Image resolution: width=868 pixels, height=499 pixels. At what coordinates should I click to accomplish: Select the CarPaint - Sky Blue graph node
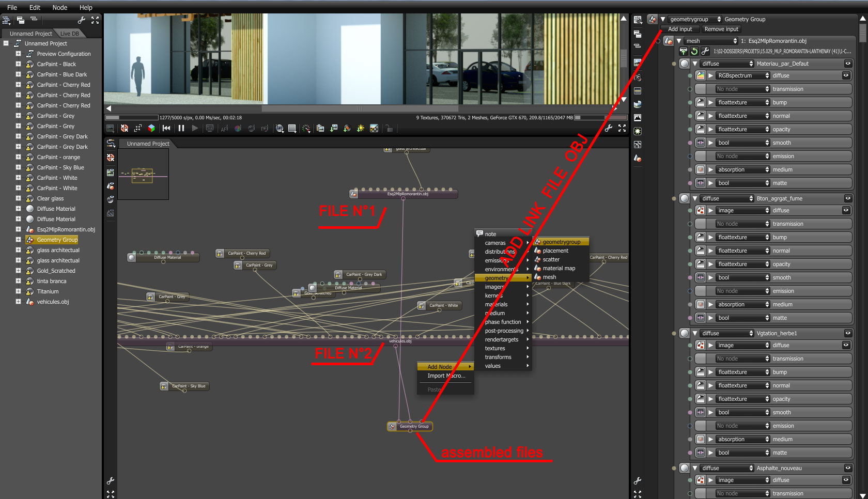pyautogui.click(x=184, y=386)
